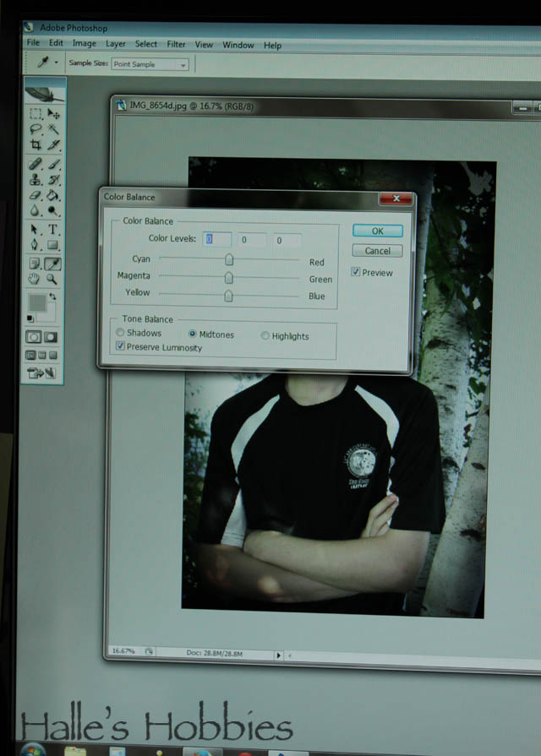The width and height of the screenshot is (541, 756).
Task: Select the Shadows tone option
Action: [120, 334]
